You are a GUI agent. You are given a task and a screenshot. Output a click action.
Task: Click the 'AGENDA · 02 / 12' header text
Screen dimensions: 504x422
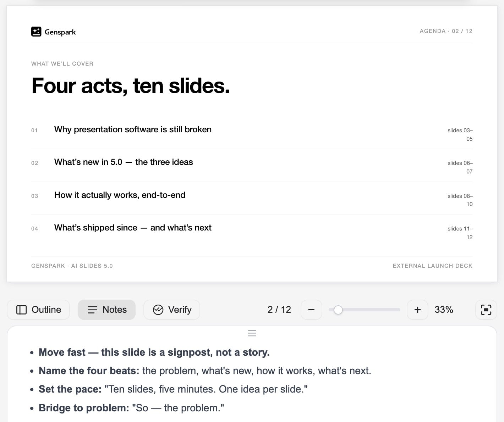pyautogui.click(x=446, y=31)
